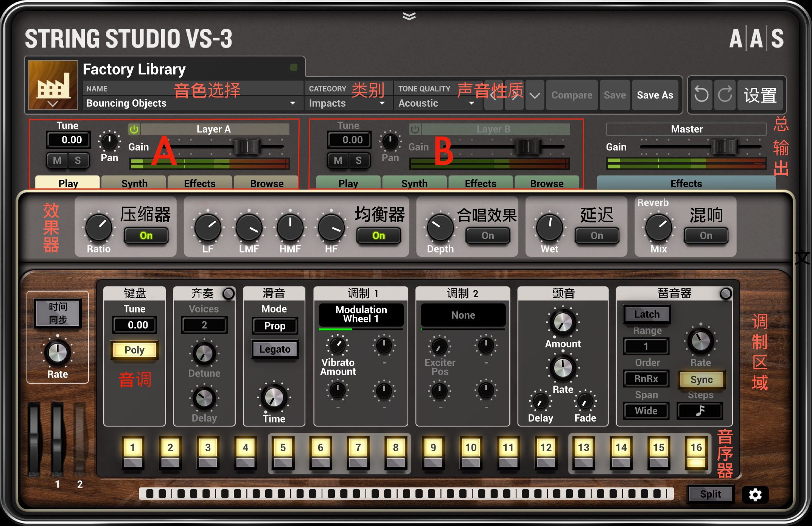
Task: Open the TONE QUALITY dropdown showing Acoustic
Action: coord(437,103)
